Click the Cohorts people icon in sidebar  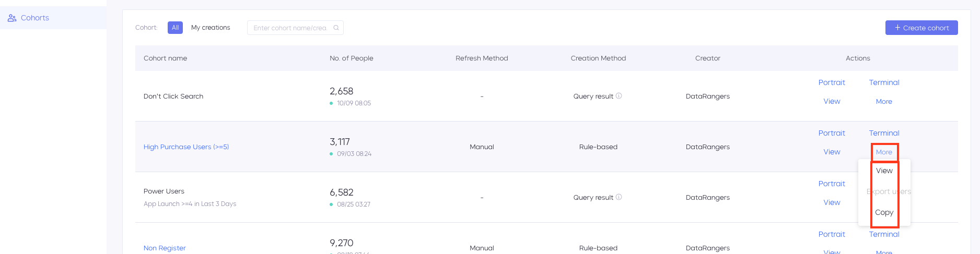coord(12,18)
